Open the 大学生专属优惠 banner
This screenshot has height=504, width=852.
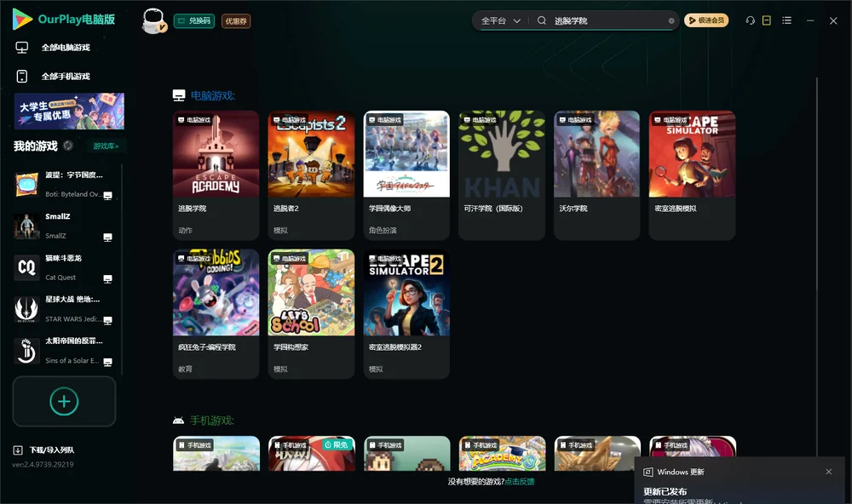point(69,112)
